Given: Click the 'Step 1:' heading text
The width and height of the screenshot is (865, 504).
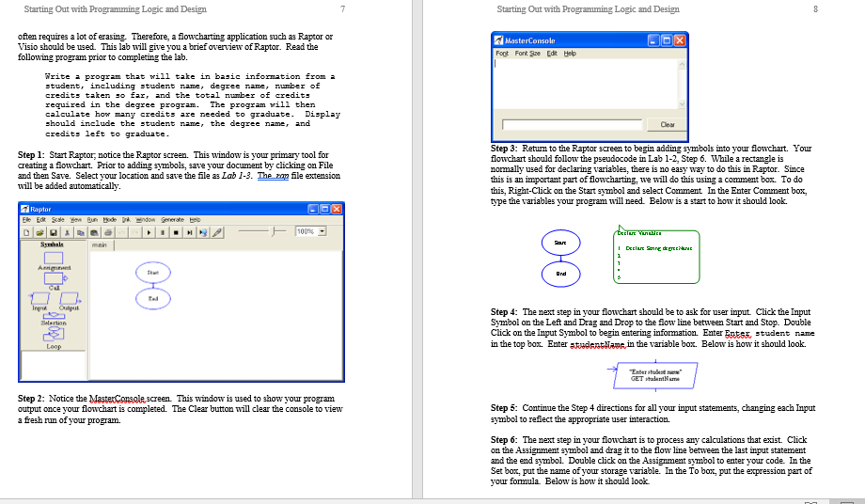Looking at the screenshot, I should 31,155.
